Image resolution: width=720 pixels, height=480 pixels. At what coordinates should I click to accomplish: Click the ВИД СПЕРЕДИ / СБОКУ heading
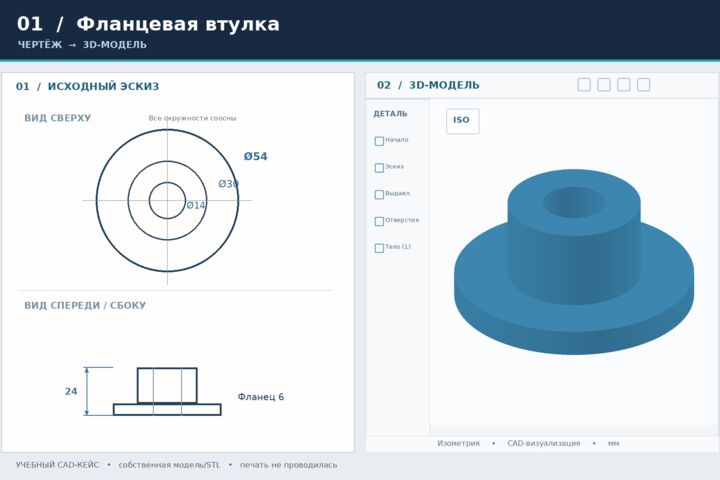click(85, 305)
